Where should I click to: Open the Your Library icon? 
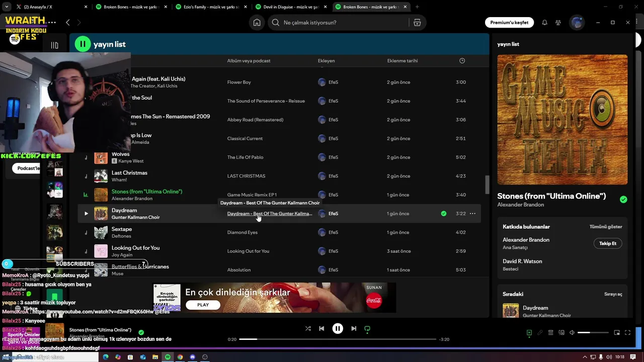(x=54, y=45)
